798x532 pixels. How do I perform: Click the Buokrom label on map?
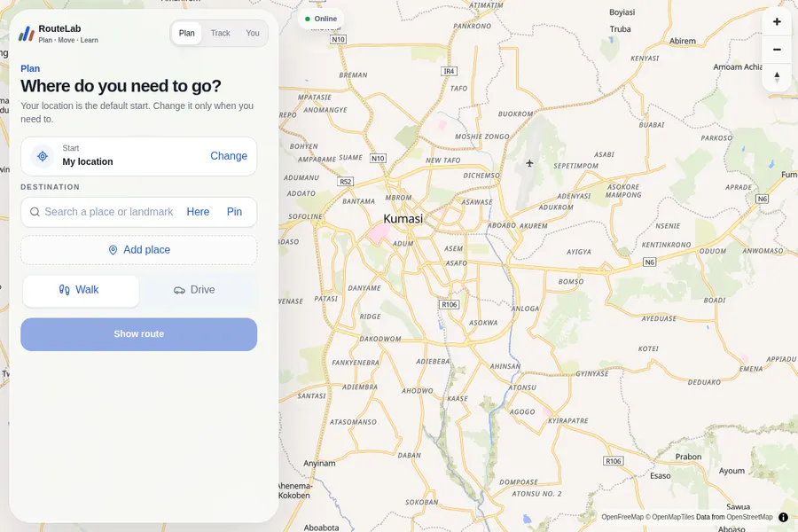515,114
